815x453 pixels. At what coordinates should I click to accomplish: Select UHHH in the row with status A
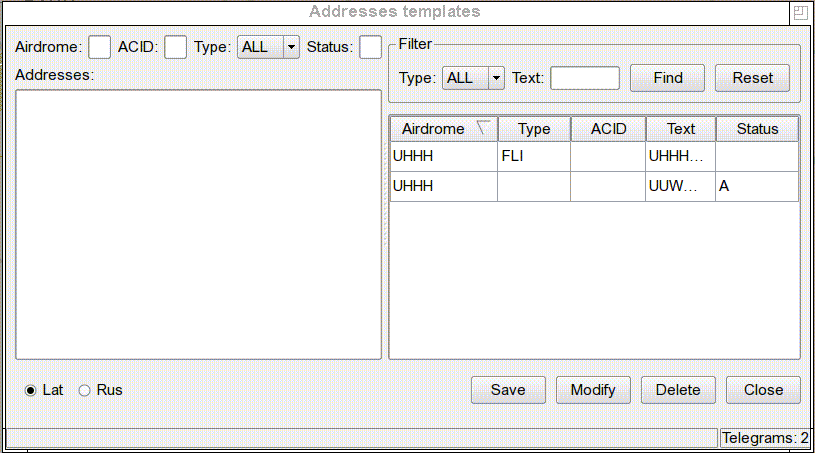[x=444, y=186]
